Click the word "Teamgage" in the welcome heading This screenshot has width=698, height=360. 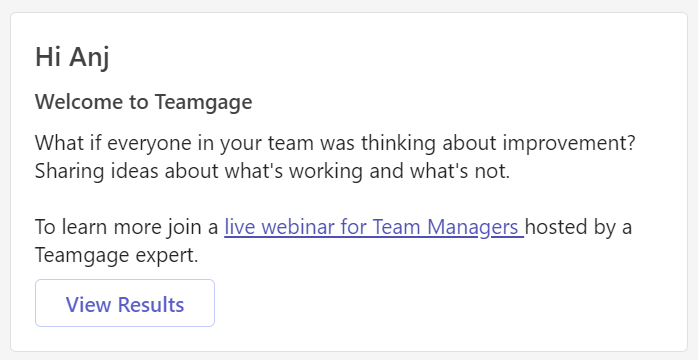(203, 103)
